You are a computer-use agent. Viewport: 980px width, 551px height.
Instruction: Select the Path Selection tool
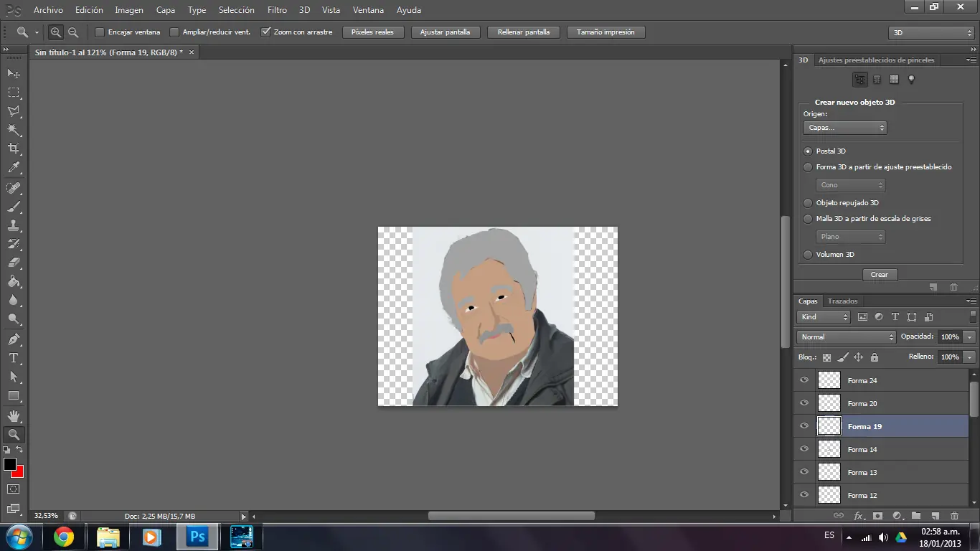[x=14, y=376]
